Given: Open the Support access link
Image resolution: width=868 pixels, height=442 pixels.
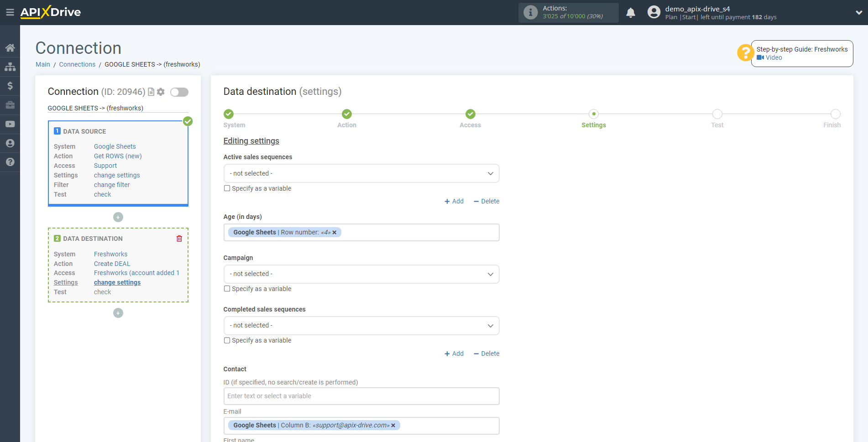Looking at the screenshot, I should [x=105, y=166].
